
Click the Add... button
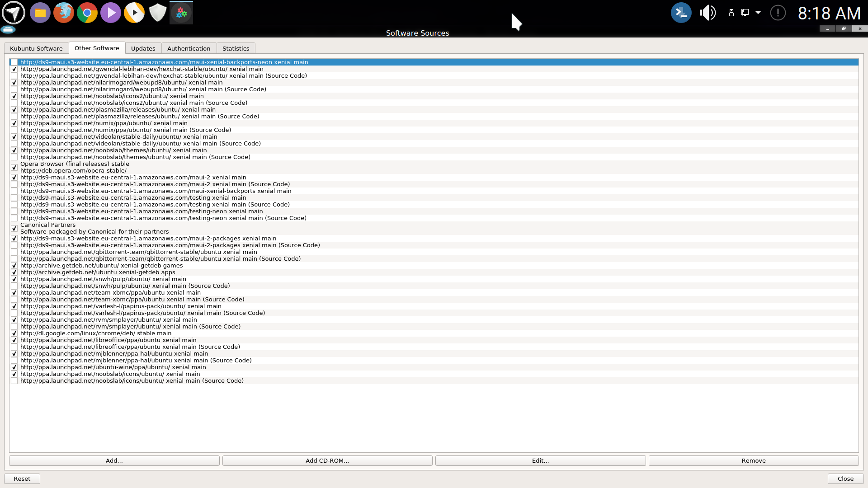tap(114, 460)
